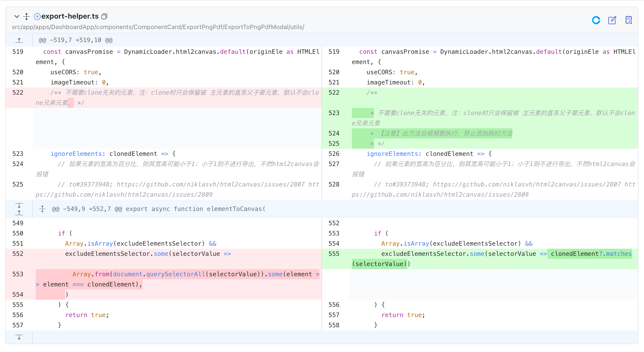The width and height of the screenshot is (644, 352).
Task: Expand lines downward before the second hunk
Action: pyautogui.click(x=19, y=205)
